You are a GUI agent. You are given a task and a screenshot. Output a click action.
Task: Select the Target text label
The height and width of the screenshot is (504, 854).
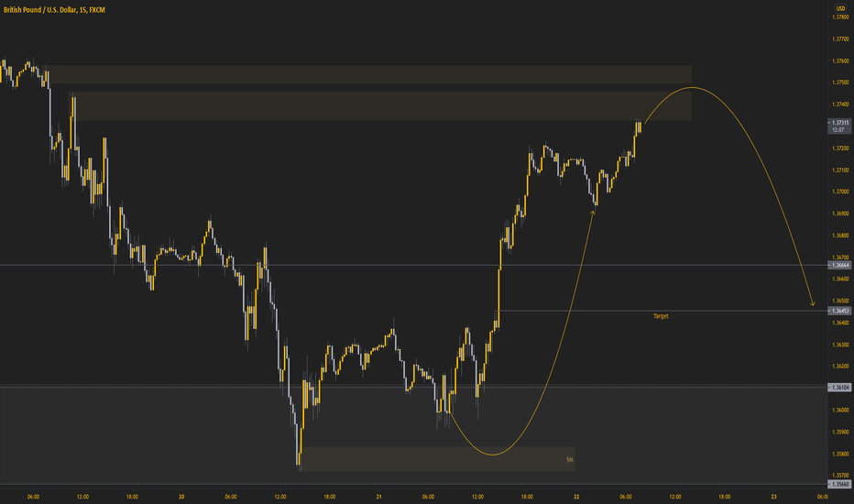(661, 316)
